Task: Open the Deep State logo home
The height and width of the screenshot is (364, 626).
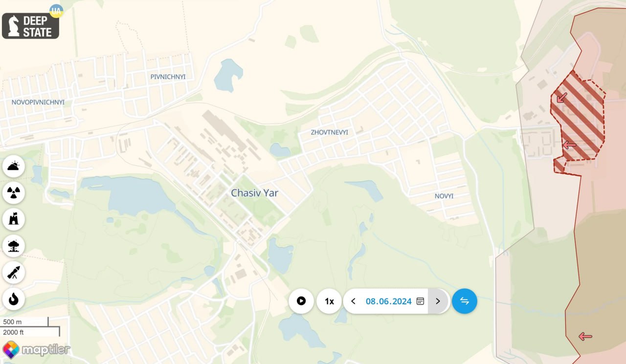Action: click(30, 26)
